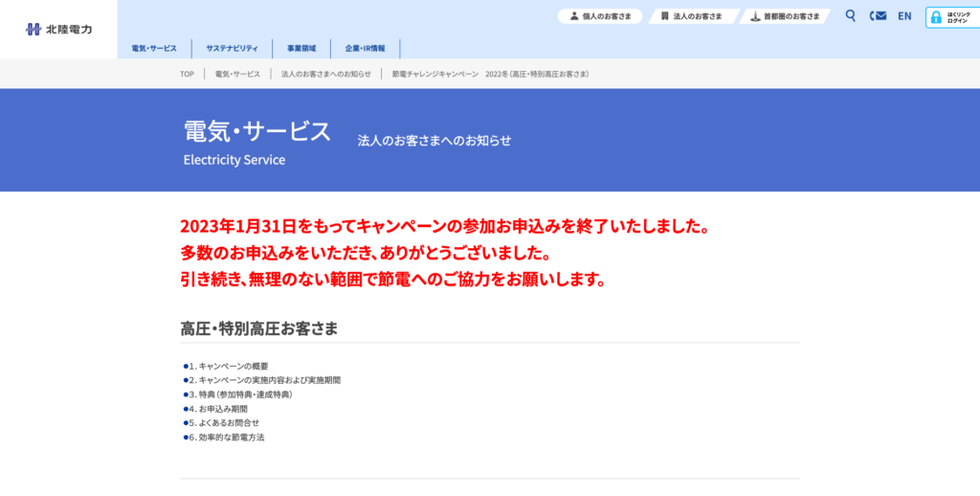The width and height of the screenshot is (980, 496).
Task: Click the Hokuriku Electric Power logo
Action: (x=58, y=29)
